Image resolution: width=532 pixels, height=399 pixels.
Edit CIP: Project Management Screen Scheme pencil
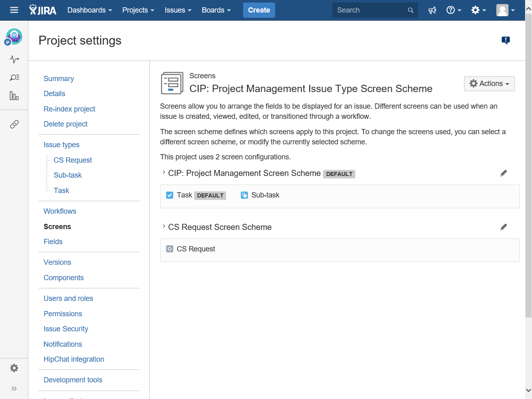point(504,173)
